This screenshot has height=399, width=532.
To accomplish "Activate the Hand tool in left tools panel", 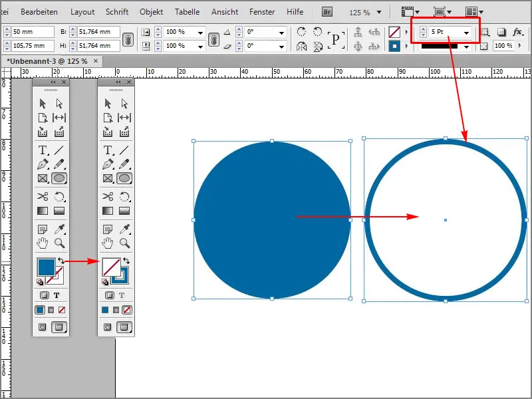I will tap(43, 243).
